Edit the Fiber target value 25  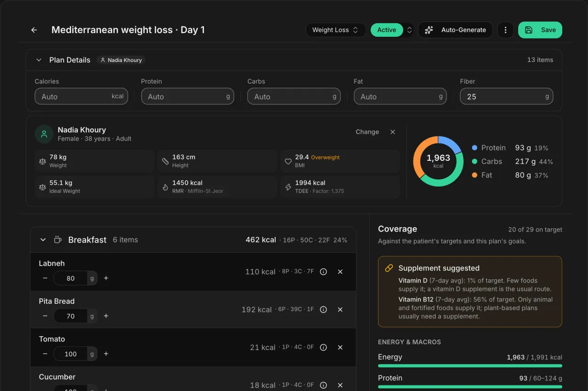[x=506, y=96]
